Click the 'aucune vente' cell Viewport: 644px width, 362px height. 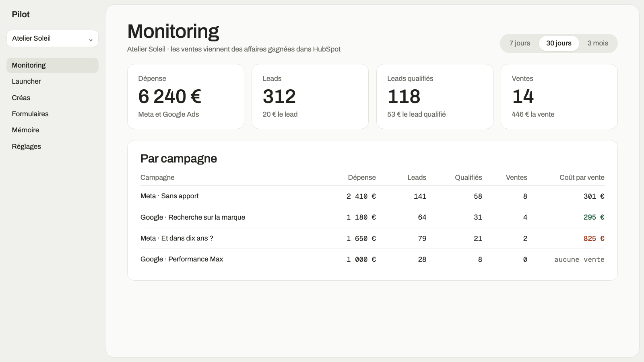[579, 259]
